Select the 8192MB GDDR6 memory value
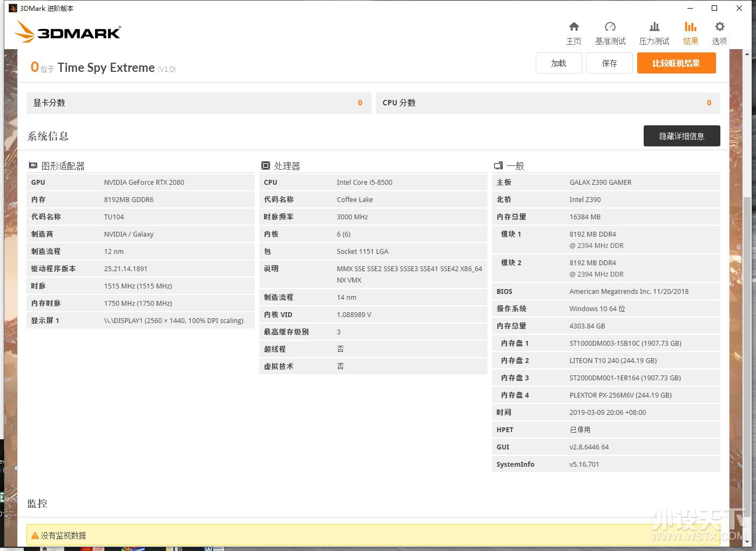 pos(129,199)
